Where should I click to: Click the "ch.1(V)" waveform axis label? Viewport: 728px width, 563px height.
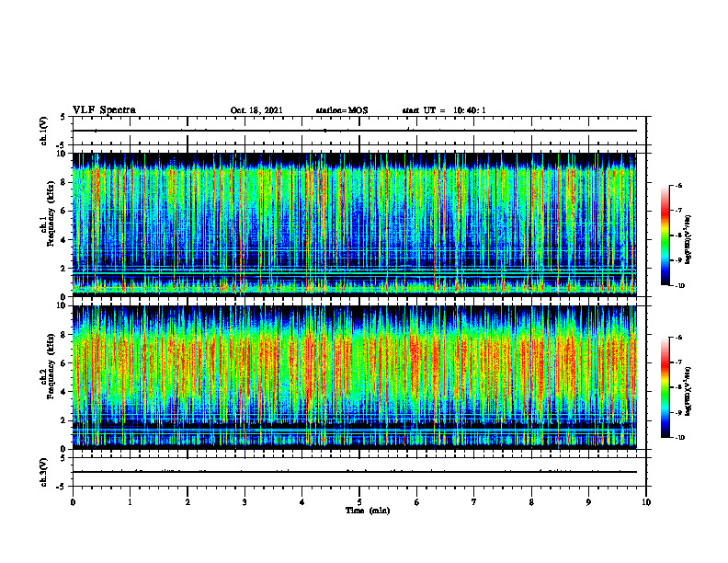coord(43,131)
